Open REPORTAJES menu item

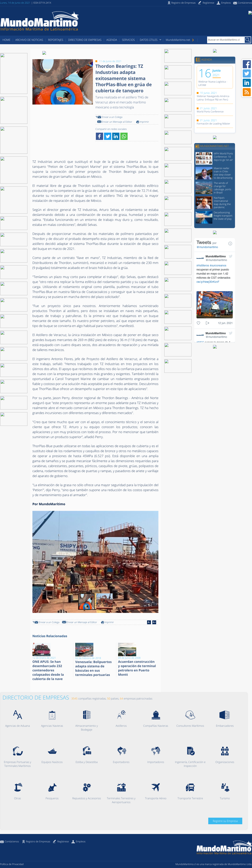point(56,40)
